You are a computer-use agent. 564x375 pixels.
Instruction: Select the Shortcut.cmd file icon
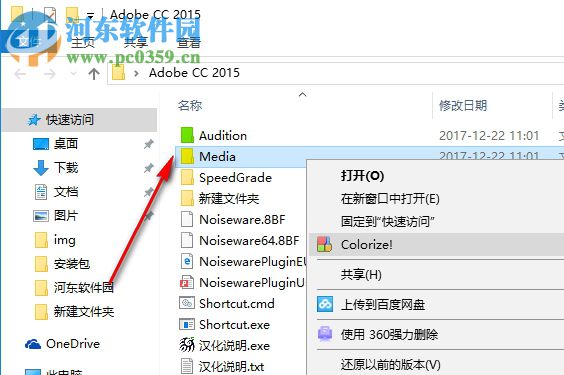(187, 303)
